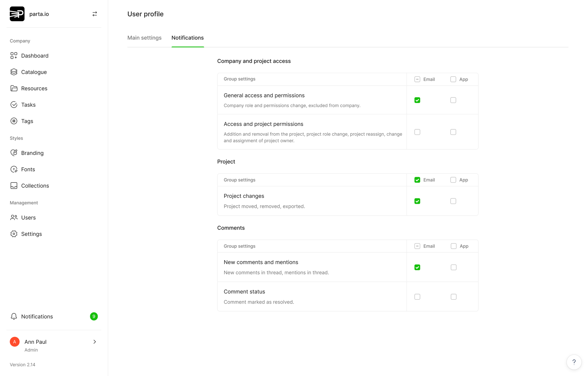Uncheck Email for General access and permissions
Viewport: 588px width, 376px height.
coord(417,100)
